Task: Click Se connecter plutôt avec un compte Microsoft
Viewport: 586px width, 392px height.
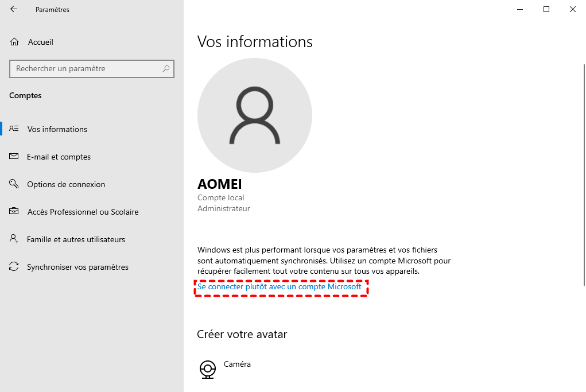Action: [280, 286]
